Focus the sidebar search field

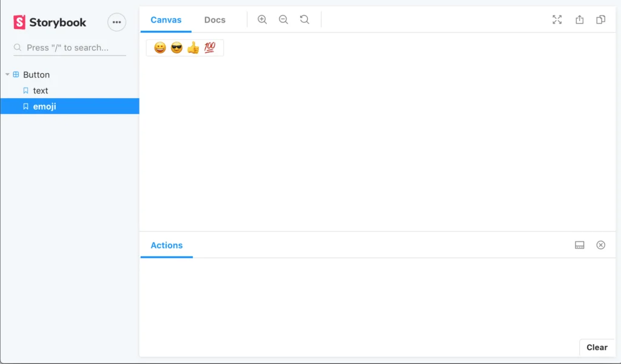click(70, 47)
